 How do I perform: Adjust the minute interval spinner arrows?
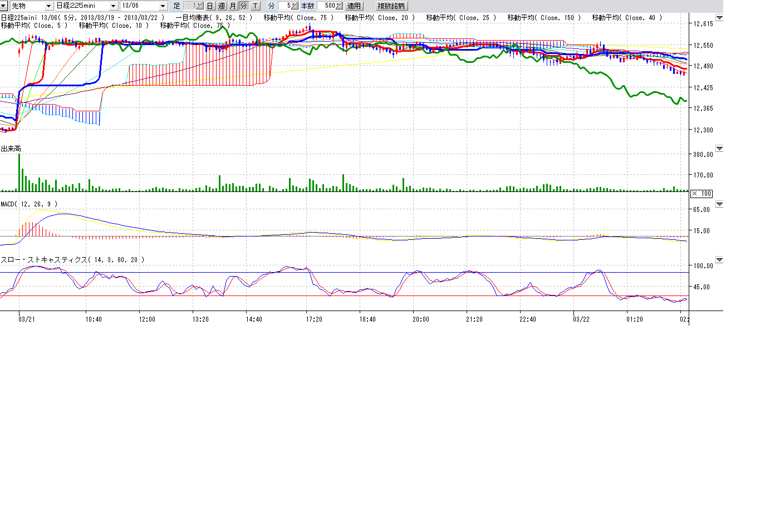click(x=295, y=6)
